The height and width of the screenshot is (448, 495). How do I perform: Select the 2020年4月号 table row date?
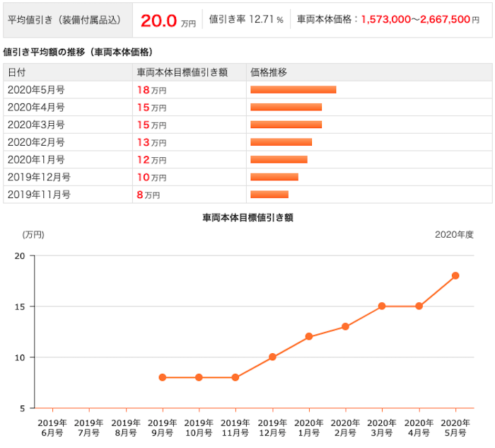(36, 108)
